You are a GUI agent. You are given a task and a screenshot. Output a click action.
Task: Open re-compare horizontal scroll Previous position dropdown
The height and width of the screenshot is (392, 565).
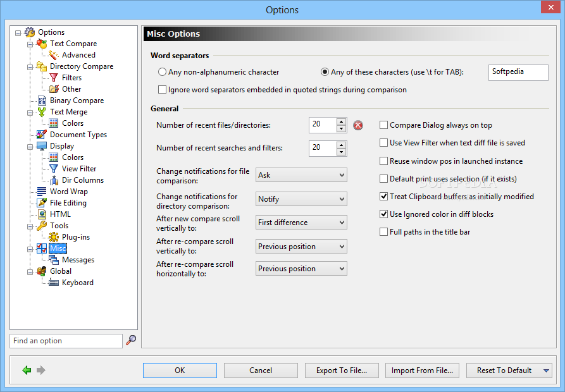tap(301, 269)
